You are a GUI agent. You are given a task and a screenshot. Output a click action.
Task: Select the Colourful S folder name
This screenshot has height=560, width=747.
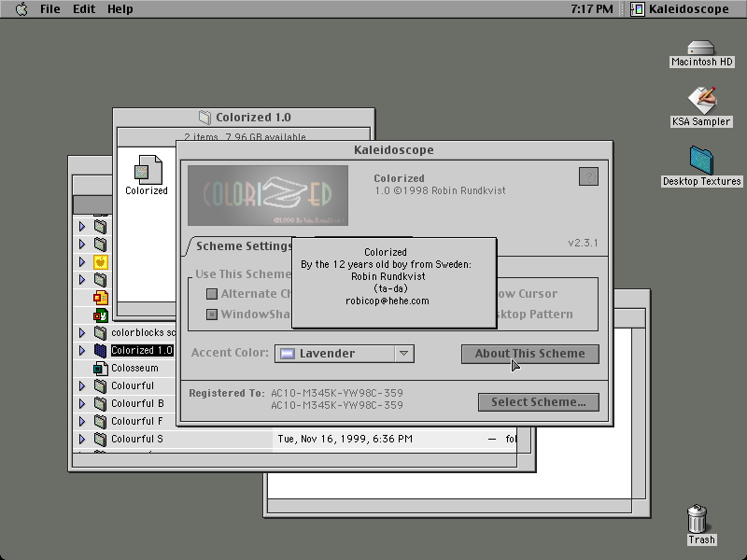click(136, 439)
